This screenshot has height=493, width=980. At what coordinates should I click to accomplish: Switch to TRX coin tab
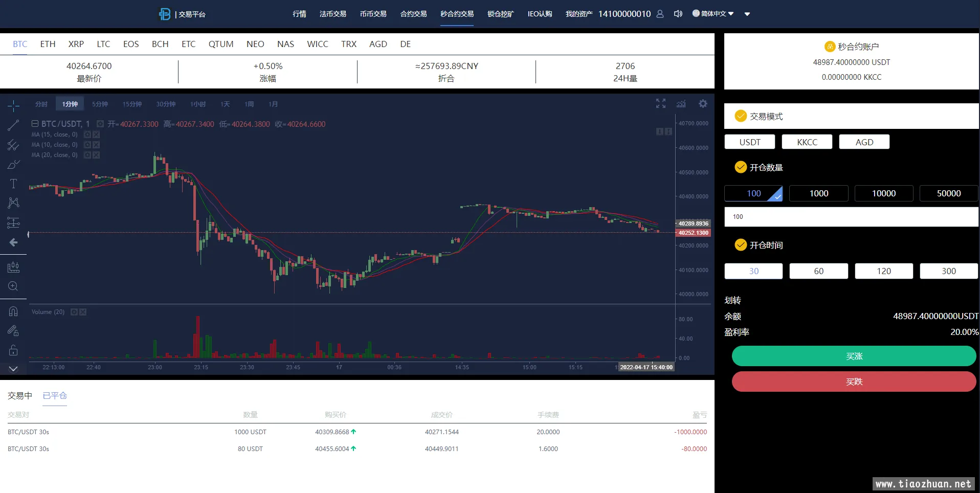(x=349, y=44)
